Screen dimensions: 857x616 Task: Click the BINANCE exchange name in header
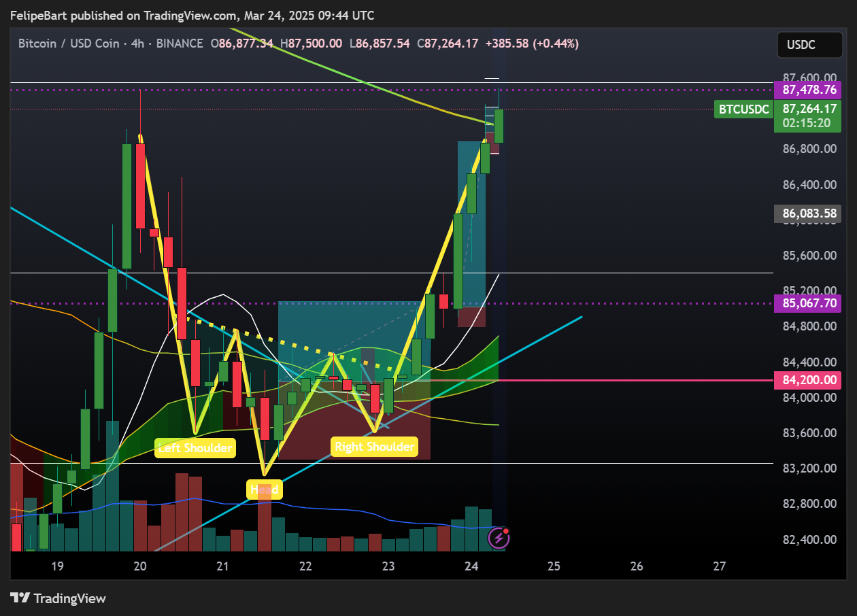tap(180, 44)
